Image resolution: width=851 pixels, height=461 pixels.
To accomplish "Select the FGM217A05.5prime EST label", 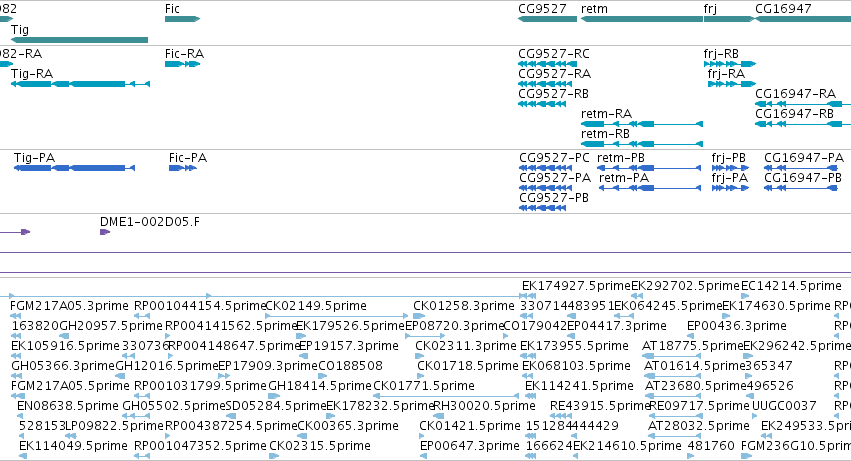I will [x=70, y=386].
